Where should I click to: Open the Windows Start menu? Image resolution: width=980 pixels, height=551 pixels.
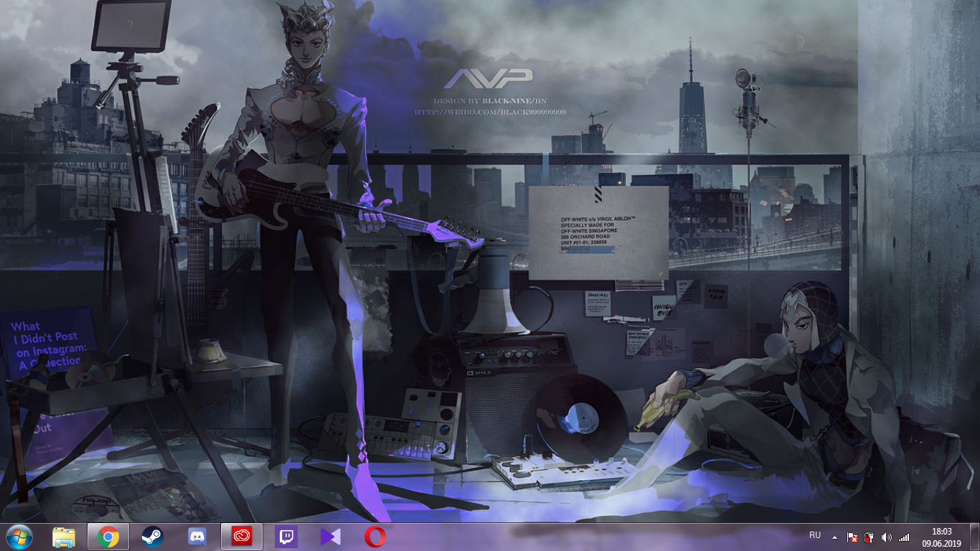tap(19, 537)
